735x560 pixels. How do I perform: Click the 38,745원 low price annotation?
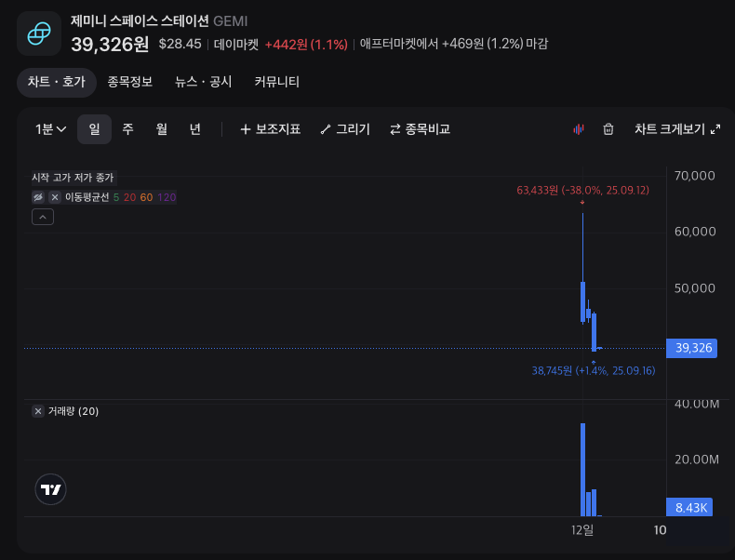(594, 370)
